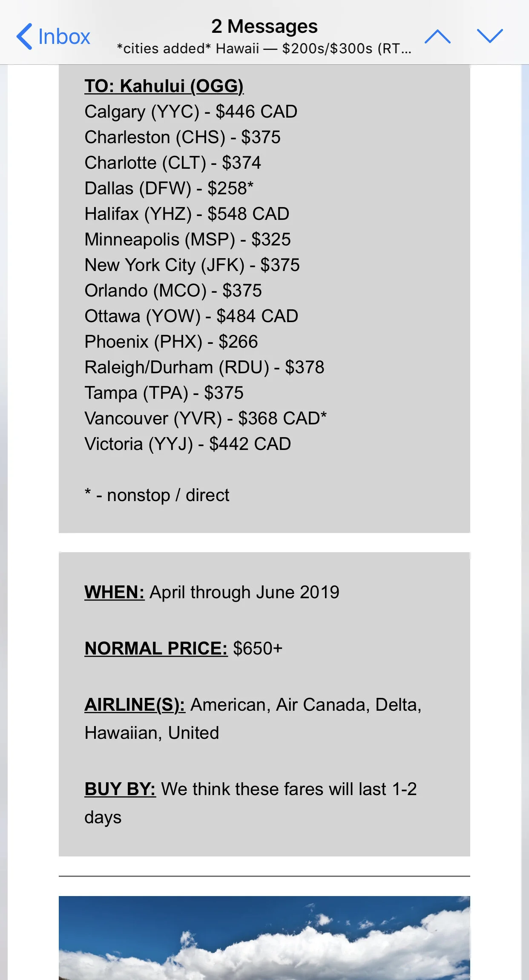The image size is (529, 980).
Task: Tap the 'BUY BY:' label
Action: pos(120,789)
